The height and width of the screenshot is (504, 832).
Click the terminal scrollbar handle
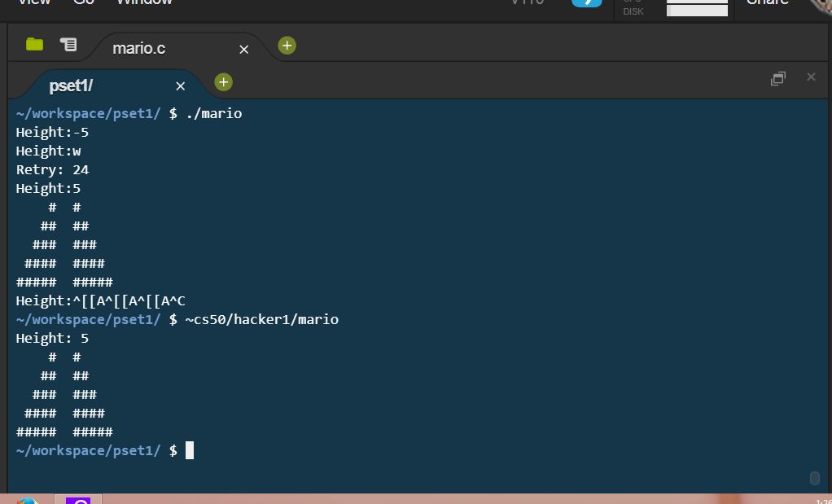click(814, 478)
